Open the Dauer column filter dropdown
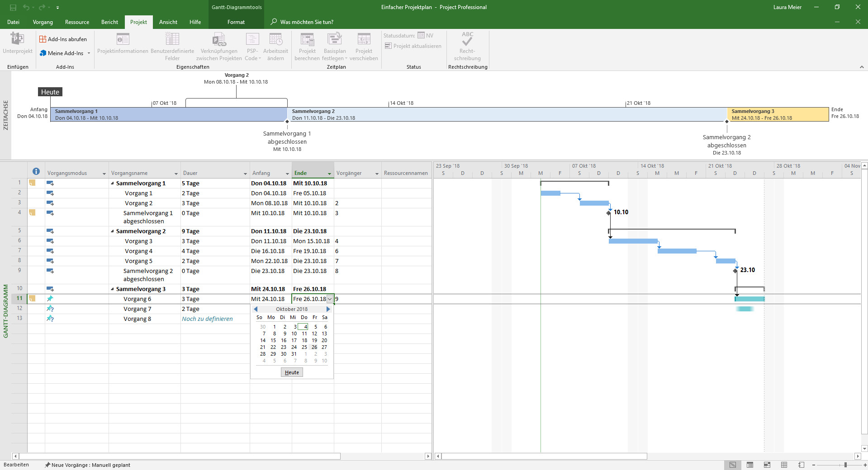This screenshot has width=868, height=470. pyautogui.click(x=246, y=174)
